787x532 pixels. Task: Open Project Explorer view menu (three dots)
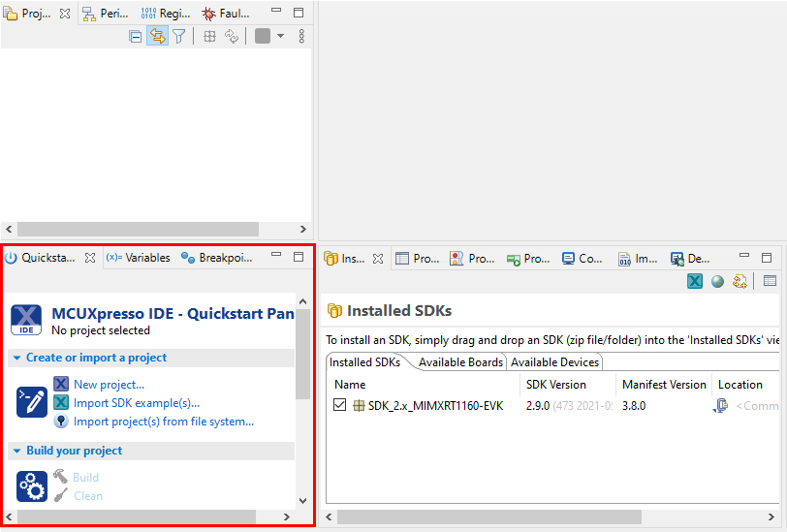tap(301, 36)
